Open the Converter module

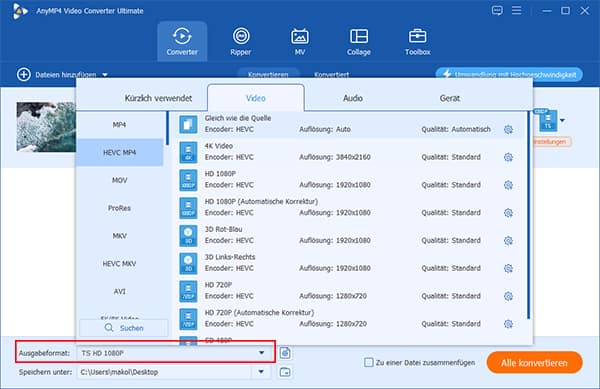coord(182,41)
